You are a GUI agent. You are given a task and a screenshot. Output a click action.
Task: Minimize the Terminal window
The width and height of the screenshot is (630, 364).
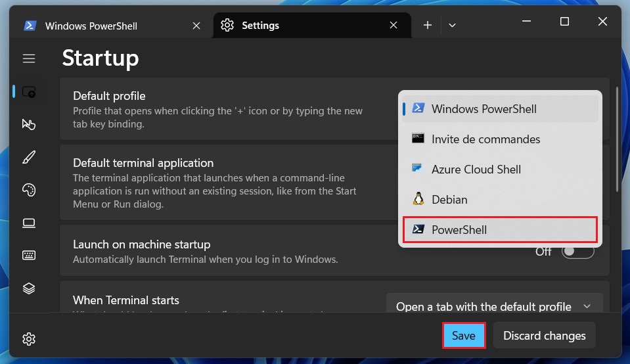point(526,21)
